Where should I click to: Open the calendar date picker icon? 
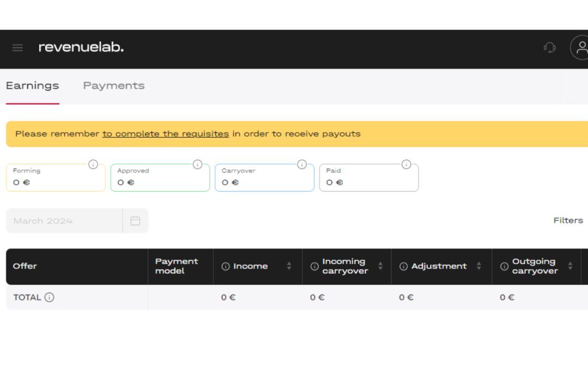tap(136, 221)
